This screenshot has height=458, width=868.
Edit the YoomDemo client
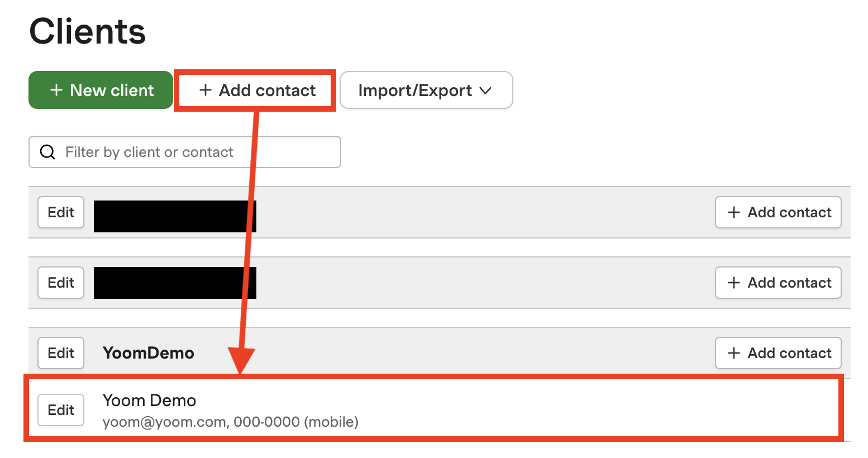coord(61,353)
